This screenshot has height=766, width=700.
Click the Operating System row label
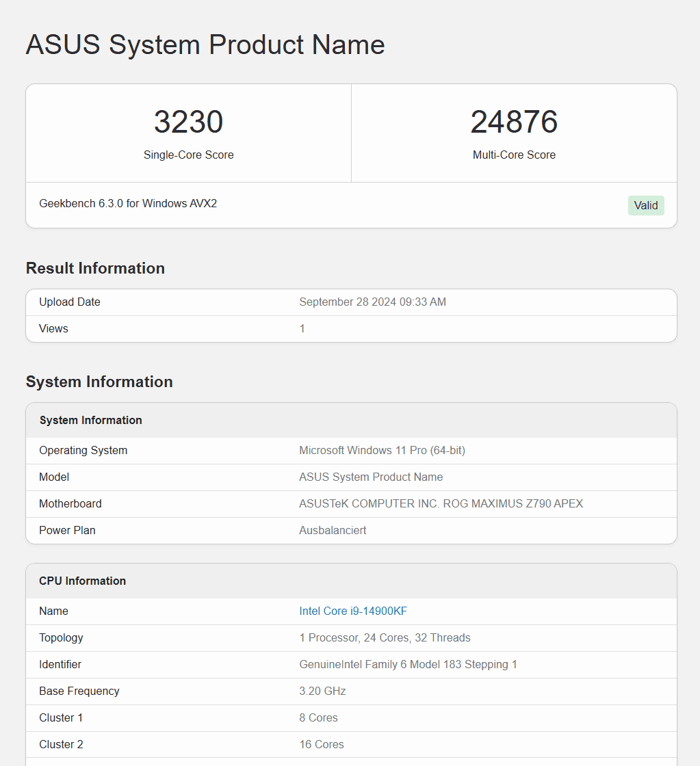[83, 450]
